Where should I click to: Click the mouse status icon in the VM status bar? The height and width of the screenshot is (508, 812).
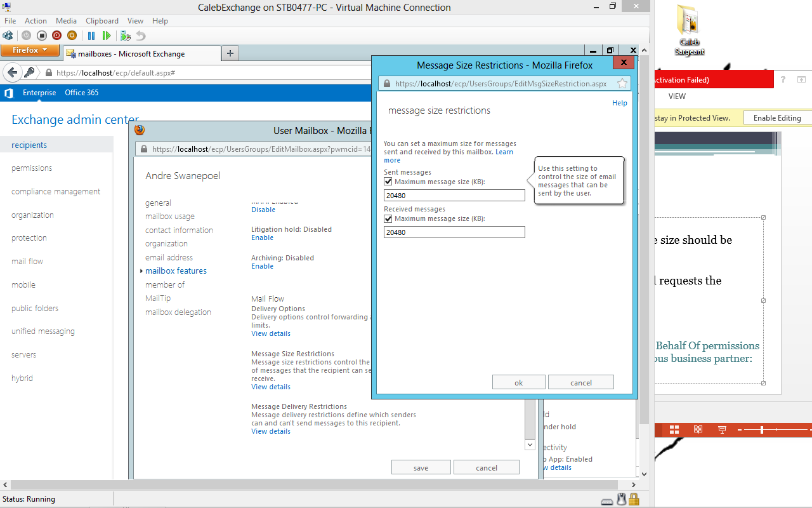tap(622, 500)
